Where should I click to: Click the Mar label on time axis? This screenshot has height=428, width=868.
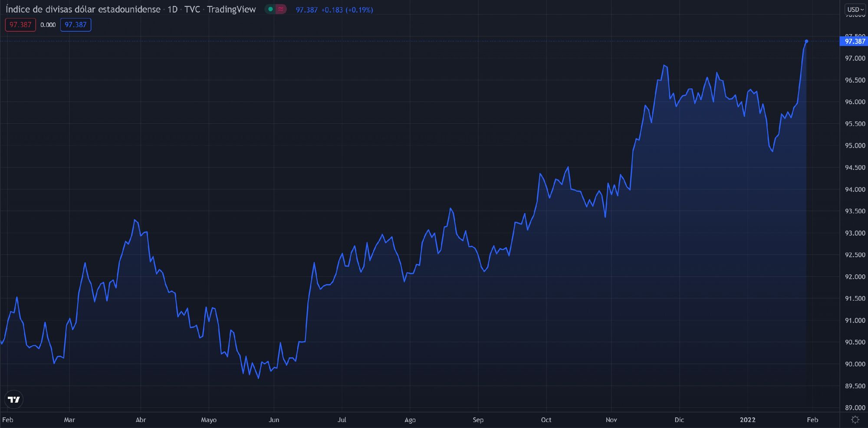69,420
